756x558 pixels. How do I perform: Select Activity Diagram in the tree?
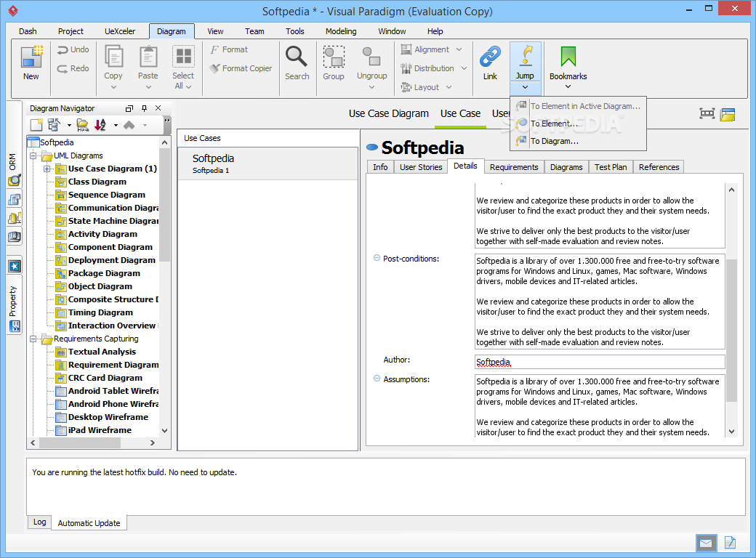[102, 234]
